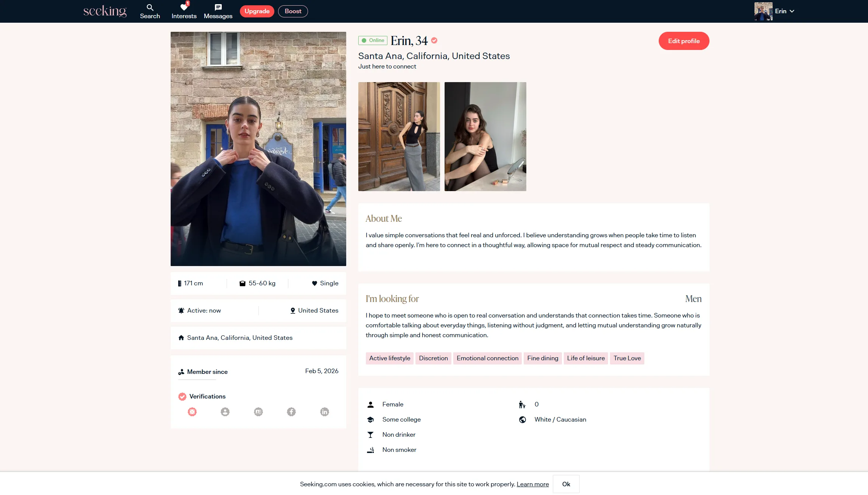Click the face scan verification badge
Viewport: 868px width, 495px height.
tap(192, 412)
